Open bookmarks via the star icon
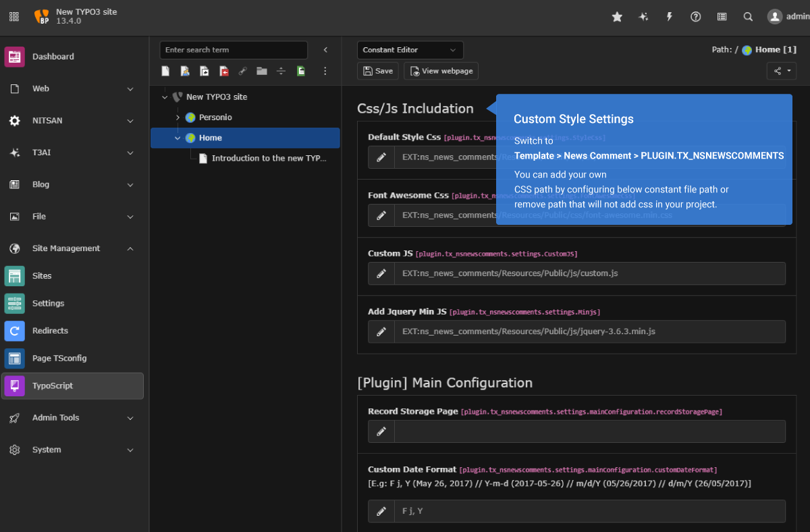The image size is (810, 532). (617, 17)
